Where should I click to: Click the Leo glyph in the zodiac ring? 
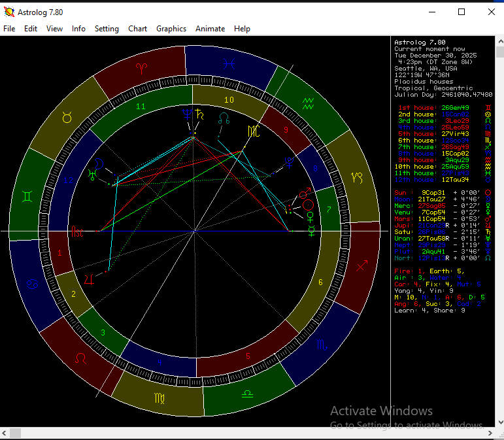coord(80,358)
